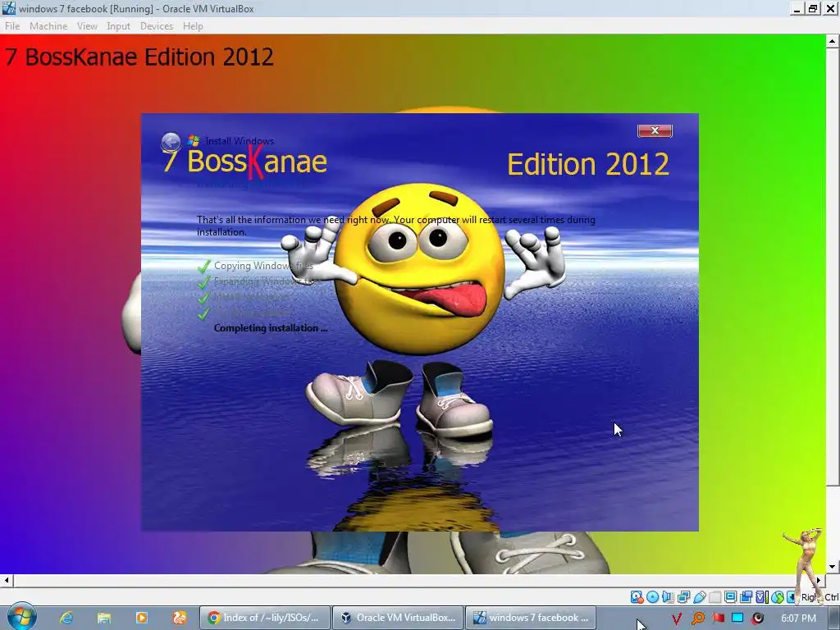
Task: Click the horizontal scrollbar left arrow
Action: (x=7, y=580)
